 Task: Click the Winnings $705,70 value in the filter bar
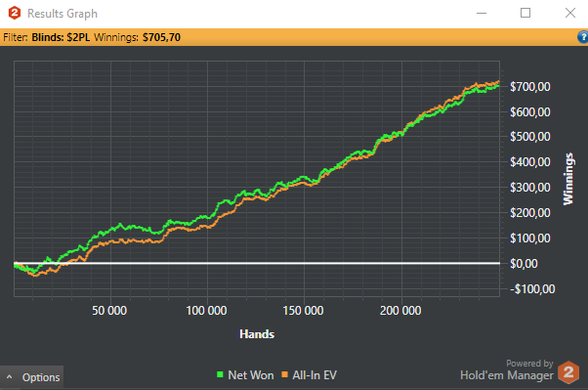coord(161,37)
